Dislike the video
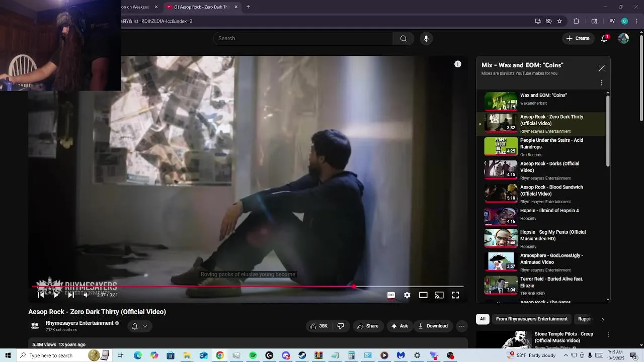The image size is (644, 362). pyautogui.click(x=341, y=326)
